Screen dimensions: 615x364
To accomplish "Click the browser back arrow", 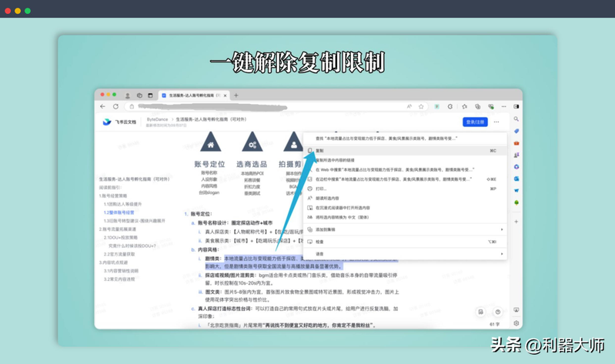I will click(x=103, y=106).
